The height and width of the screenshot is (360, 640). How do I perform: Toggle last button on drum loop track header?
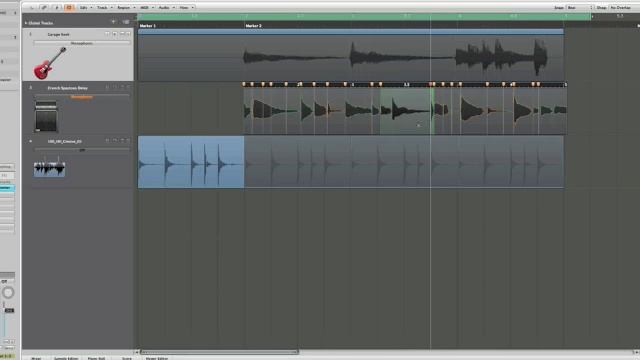128,140
